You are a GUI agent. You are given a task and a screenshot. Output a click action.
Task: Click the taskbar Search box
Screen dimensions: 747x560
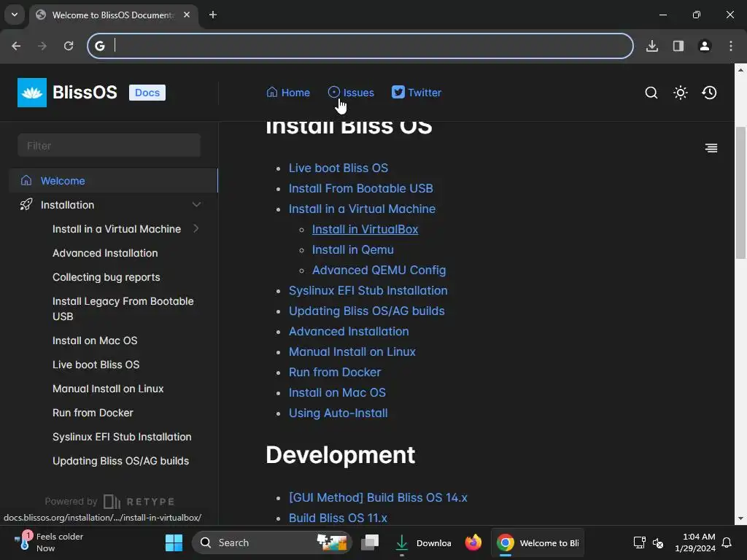(x=271, y=542)
